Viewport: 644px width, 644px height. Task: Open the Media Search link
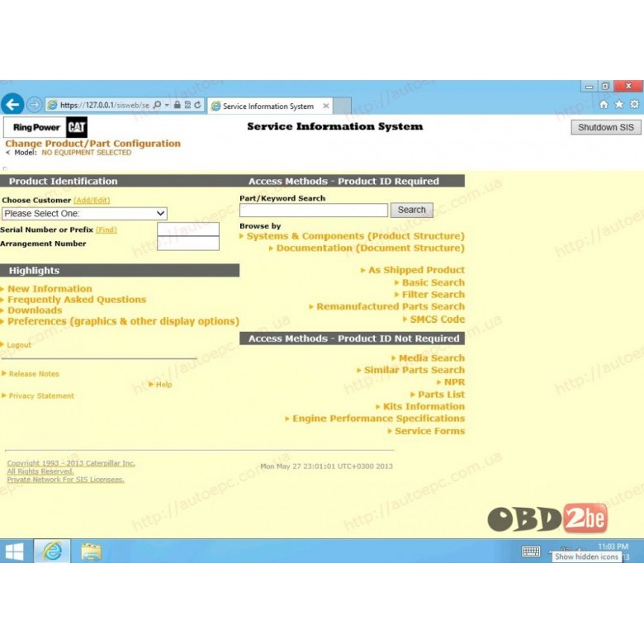coord(432,358)
